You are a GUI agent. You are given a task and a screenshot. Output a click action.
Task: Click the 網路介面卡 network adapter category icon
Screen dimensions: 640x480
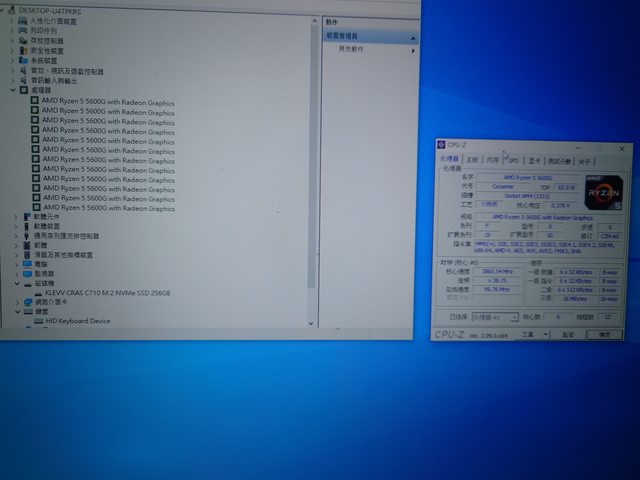(x=26, y=301)
